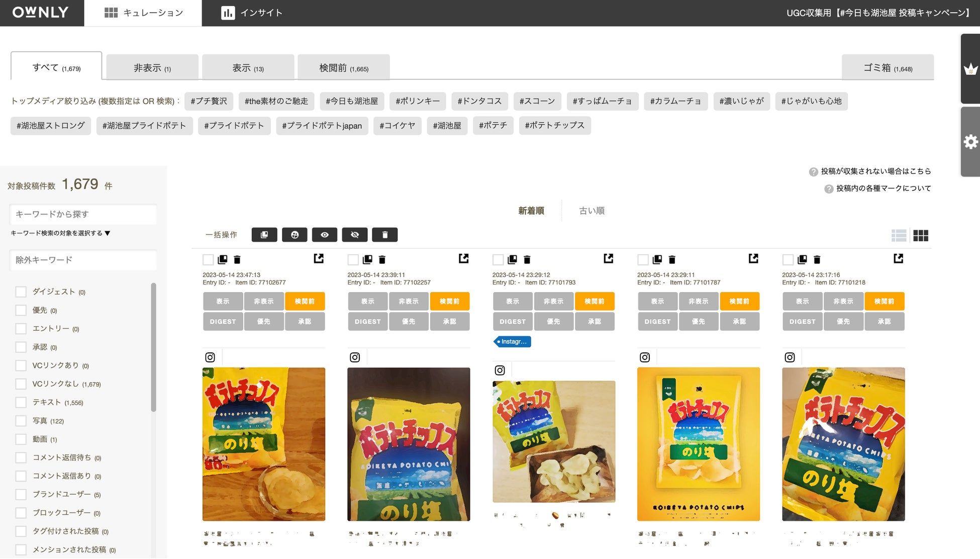This screenshot has width=980, height=559.
Task: Open settings gear on right sidebar
Action: 970,142
